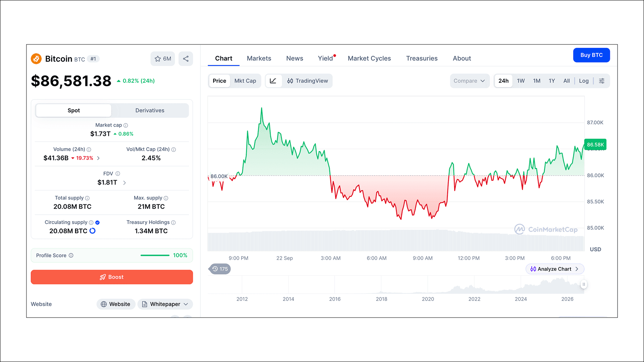Image resolution: width=644 pixels, height=362 pixels.
Task: Open the Treasuries tab
Action: point(422,58)
